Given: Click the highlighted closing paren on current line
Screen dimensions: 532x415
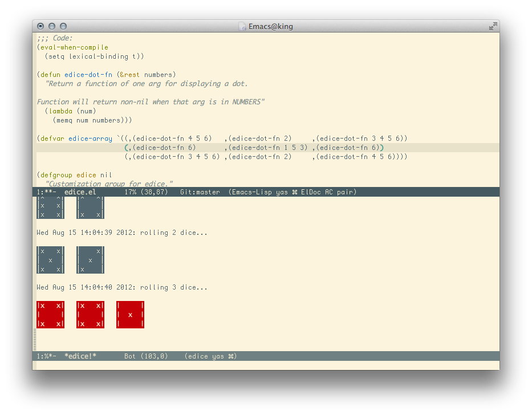Looking at the screenshot, I should 381,148.
